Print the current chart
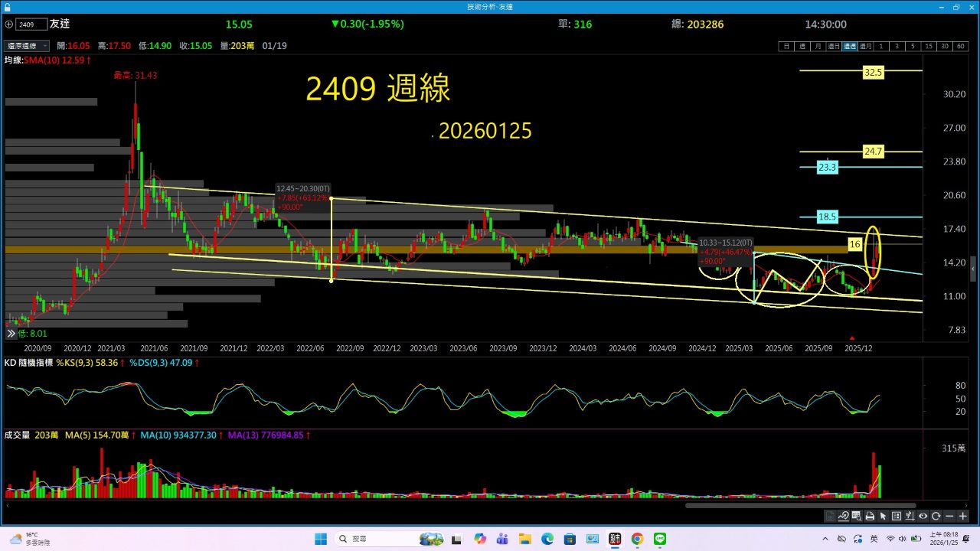Viewport: 980px width, 551px height. point(869,517)
